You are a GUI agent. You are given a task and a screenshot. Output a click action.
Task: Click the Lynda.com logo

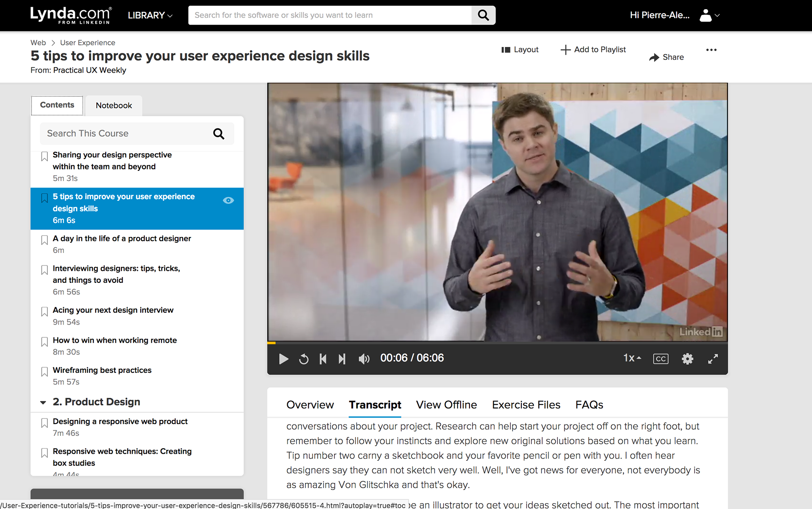[71, 15]
